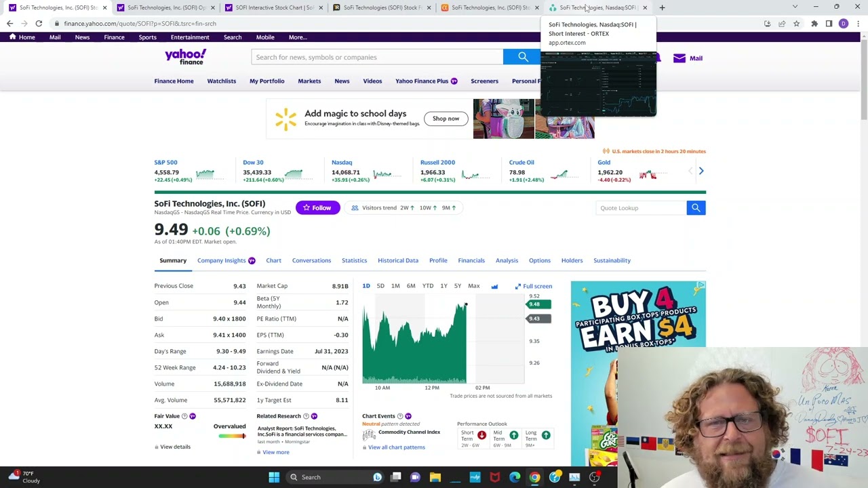Open the Yahoo Finance Plus navigation dropdown
Screen dimensions: 868x488
click(x=426, y=81)
